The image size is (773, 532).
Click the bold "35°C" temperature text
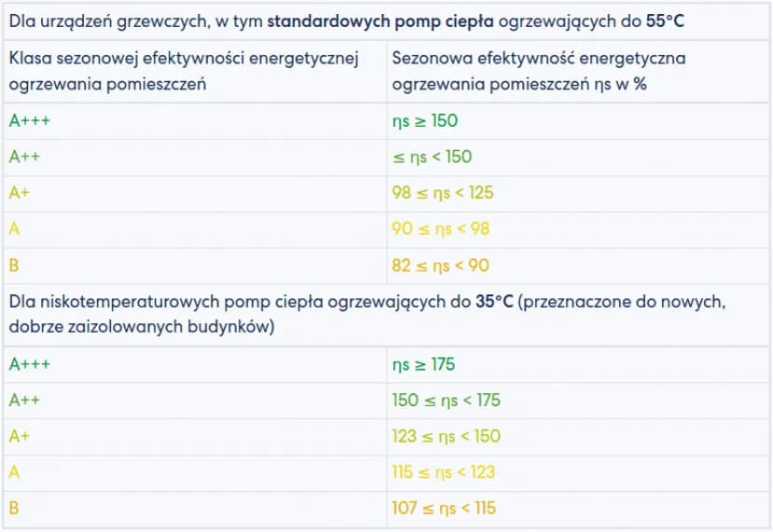point(493,303)
